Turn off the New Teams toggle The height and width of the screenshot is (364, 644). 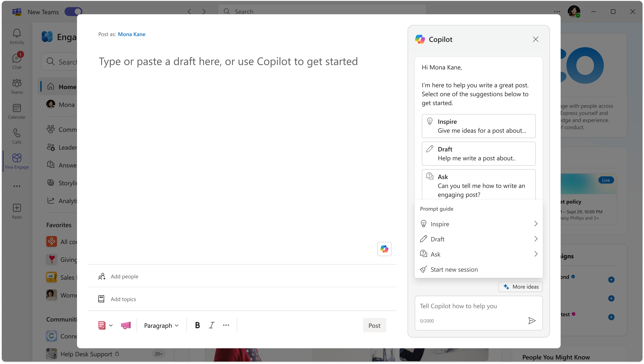click(x=73, y=12)
